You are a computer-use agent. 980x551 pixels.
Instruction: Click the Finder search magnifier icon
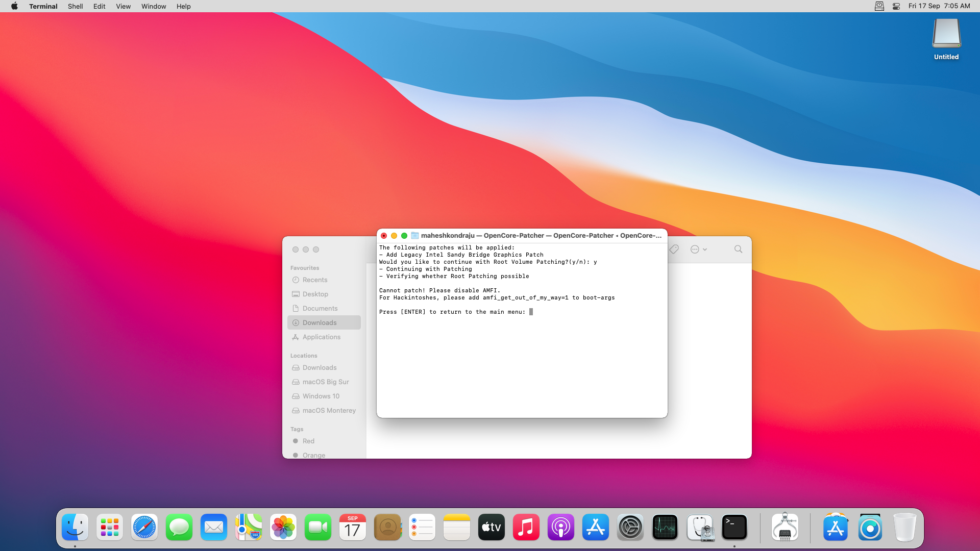tap(738, 249)
